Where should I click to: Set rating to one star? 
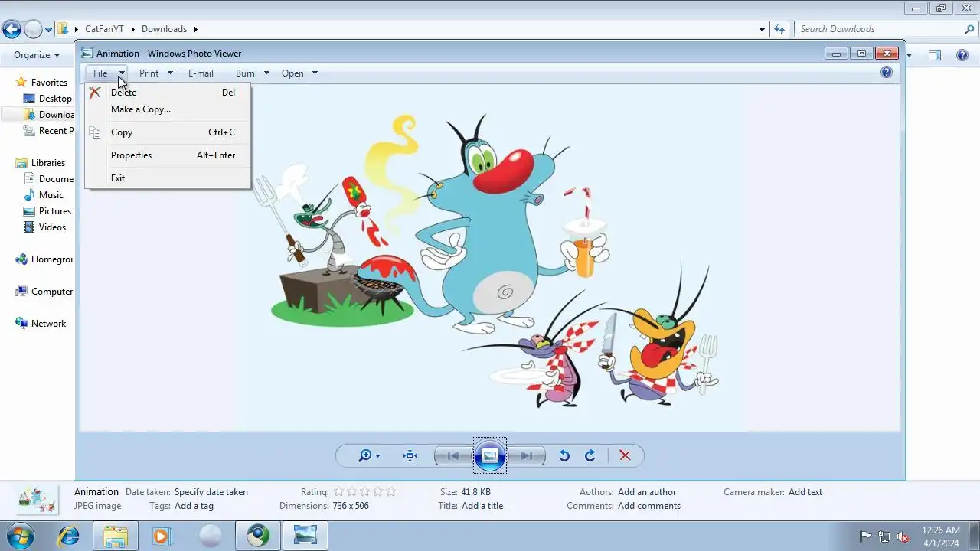339,492
